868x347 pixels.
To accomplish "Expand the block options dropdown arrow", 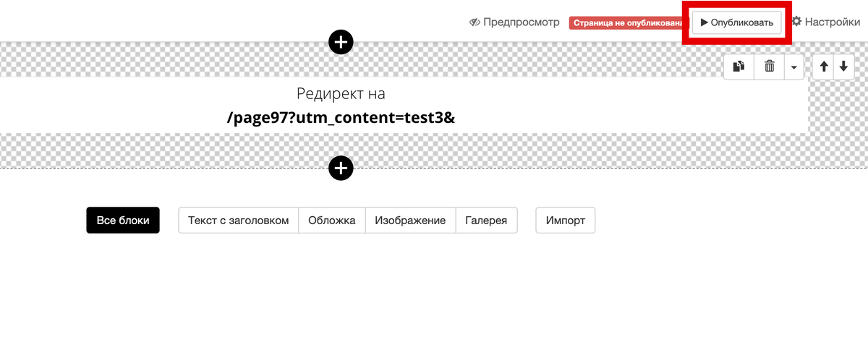I will [794, 67].
